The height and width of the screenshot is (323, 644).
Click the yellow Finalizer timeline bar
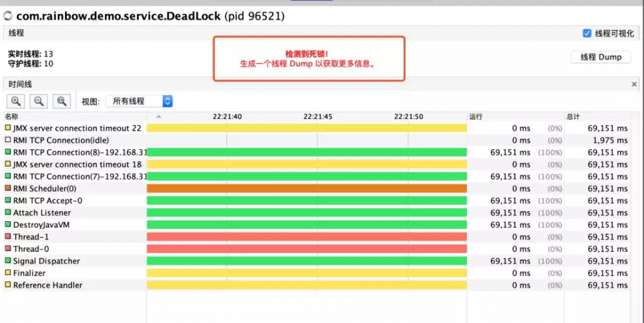[307, 273]
